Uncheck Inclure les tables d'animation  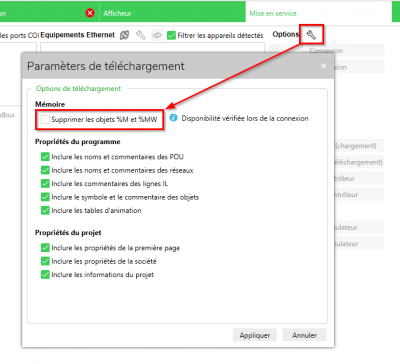pos(45,210)
